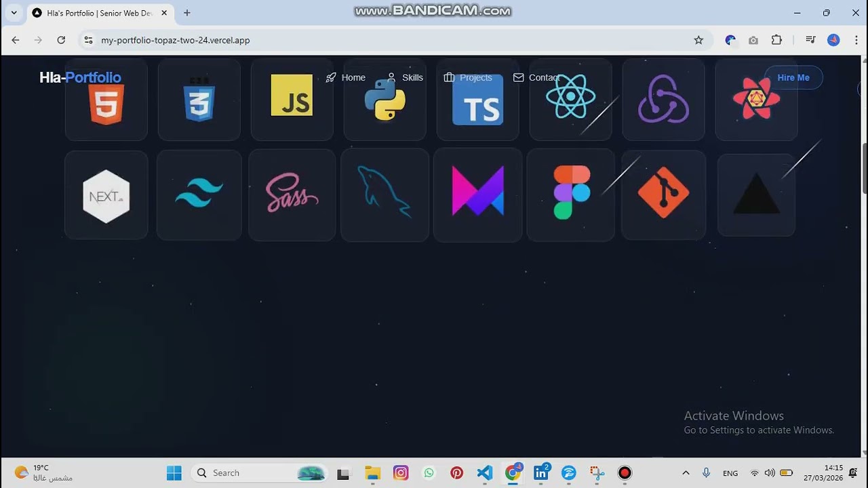Image resolution: width=868 pixels, height=488 pixels.
Task: Click the red React Query logo card
Action: point(756,100)
